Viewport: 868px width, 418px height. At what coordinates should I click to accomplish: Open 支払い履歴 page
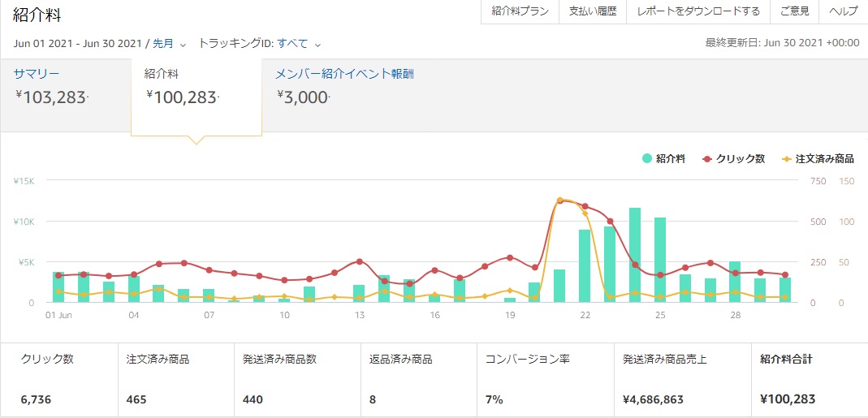click(592, 11)
